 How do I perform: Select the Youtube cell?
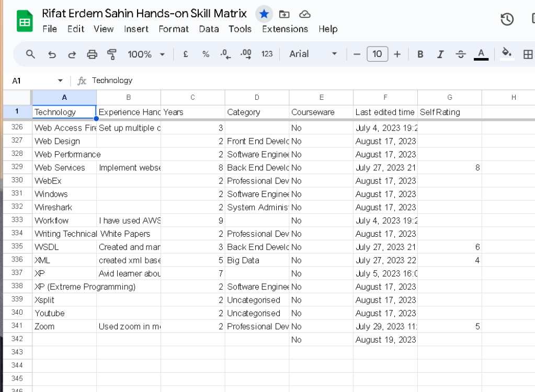tap(64, 313)
